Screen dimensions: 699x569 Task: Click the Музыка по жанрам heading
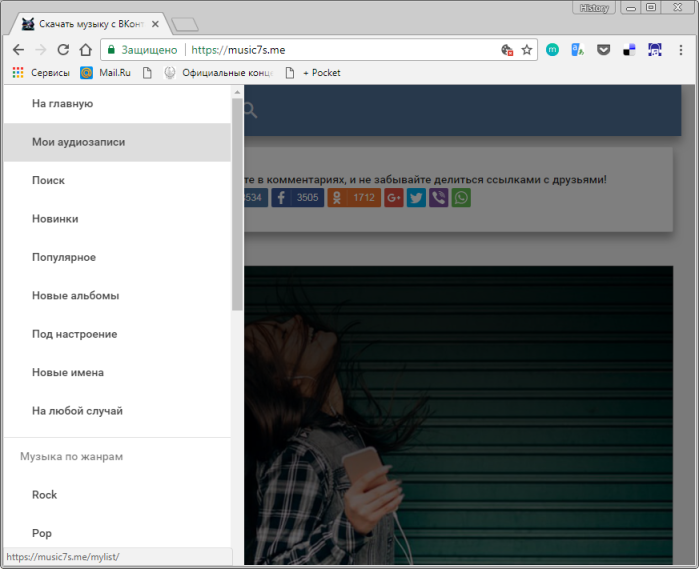point(71,457)
